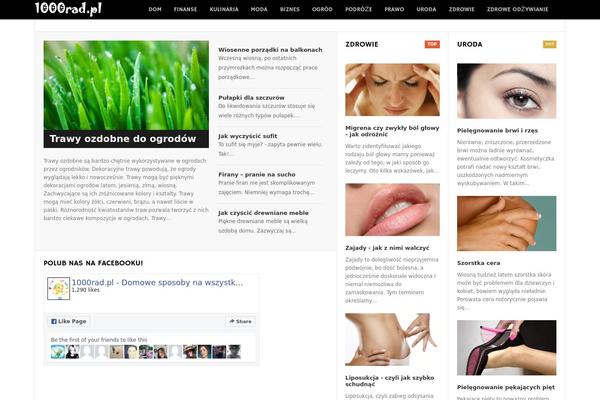Open the Pielęgnowanie brwi i rzęs article

pyautogui.click(x=497, y=131)
